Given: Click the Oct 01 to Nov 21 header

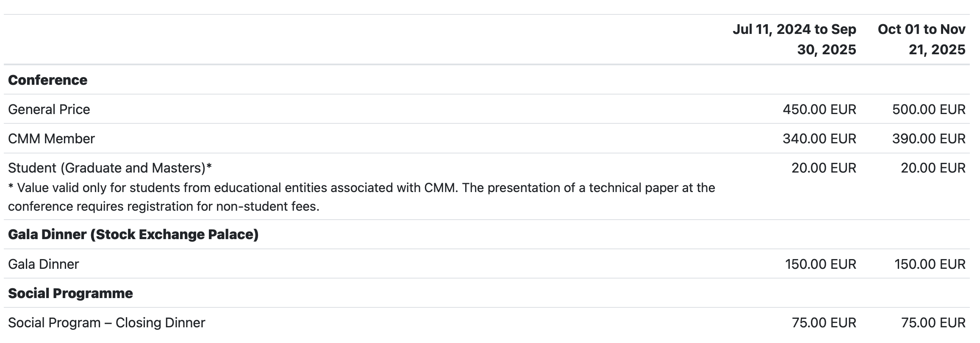Looking at the screenshot, I should pos(922,39).
